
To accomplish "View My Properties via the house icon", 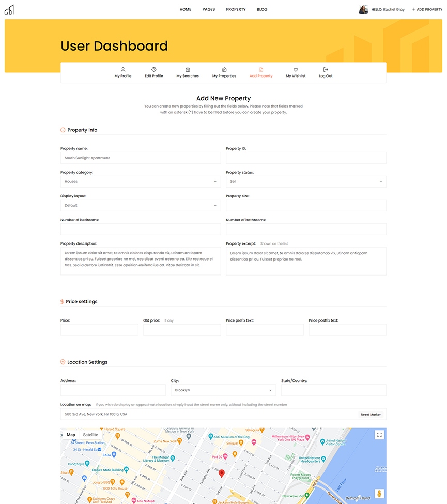I will point(224,69).
